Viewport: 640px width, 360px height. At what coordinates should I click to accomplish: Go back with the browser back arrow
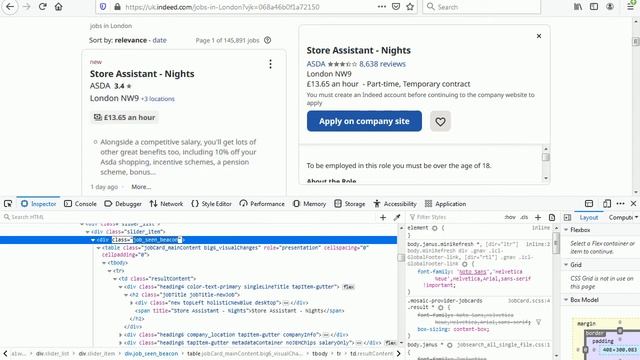(10, 7)
